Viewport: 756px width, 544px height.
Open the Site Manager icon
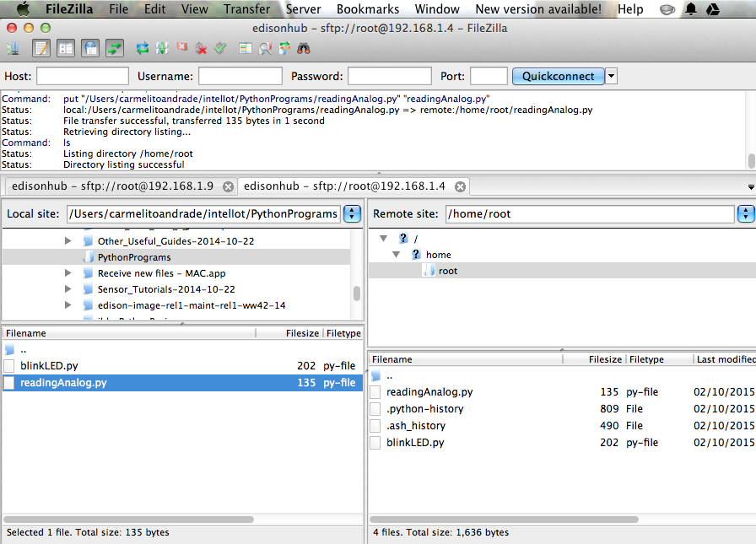(x=13, y=48)
